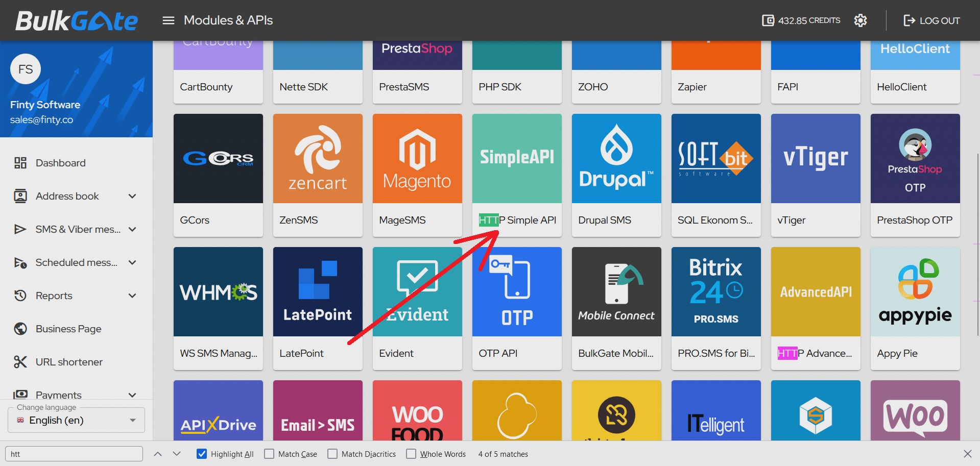Click the ZOHO label
This screenshot has height=466, width=980.
click(x=593, y=87)
